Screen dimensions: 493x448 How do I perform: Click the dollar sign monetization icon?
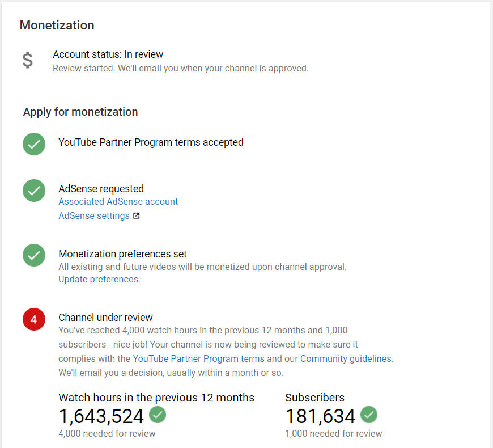(28, 60)
